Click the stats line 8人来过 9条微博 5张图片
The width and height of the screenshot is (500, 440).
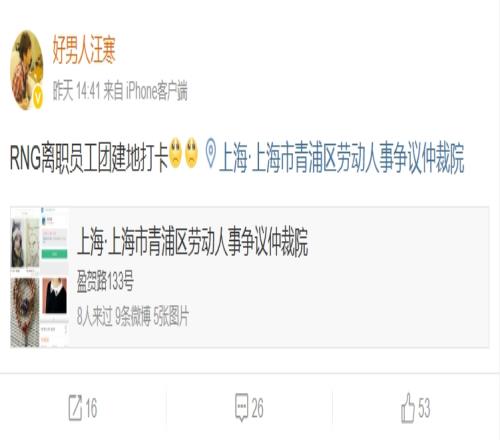point(133,316)
